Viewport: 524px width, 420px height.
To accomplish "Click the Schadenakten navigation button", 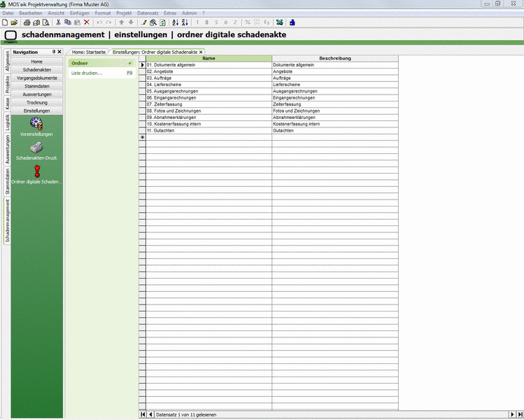I will (37, 69).
